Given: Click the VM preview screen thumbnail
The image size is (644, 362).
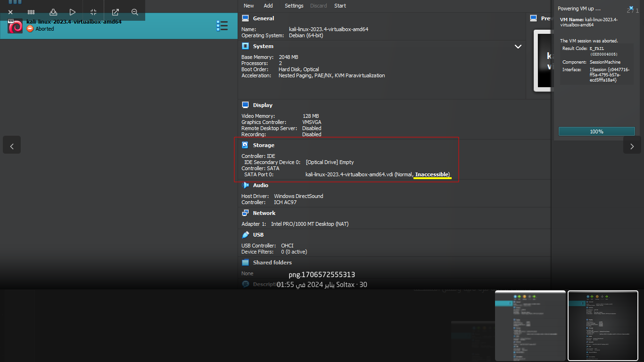Looking at the screenshot, I should tap(542, 61).
